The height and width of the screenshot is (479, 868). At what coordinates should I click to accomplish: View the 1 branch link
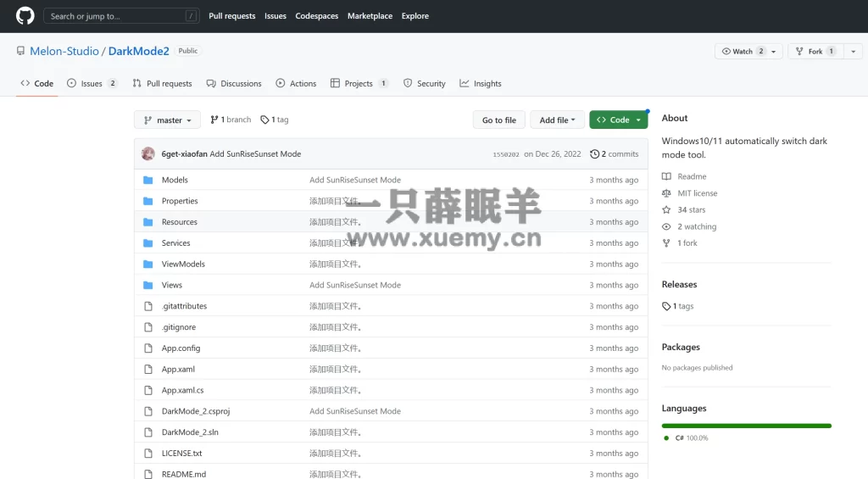[231, 120]
